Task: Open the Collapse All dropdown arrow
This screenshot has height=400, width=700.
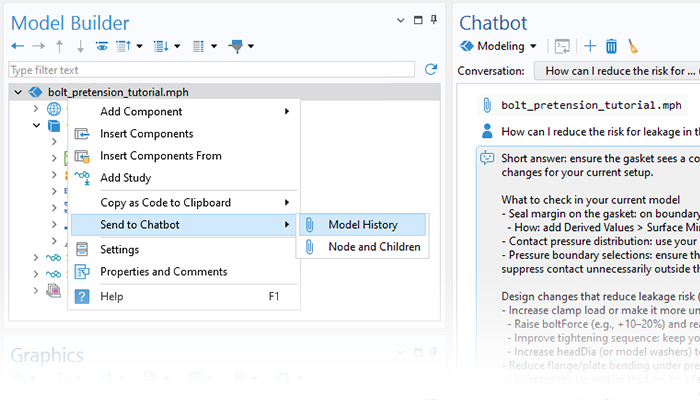Action: [x=139, y=46]
